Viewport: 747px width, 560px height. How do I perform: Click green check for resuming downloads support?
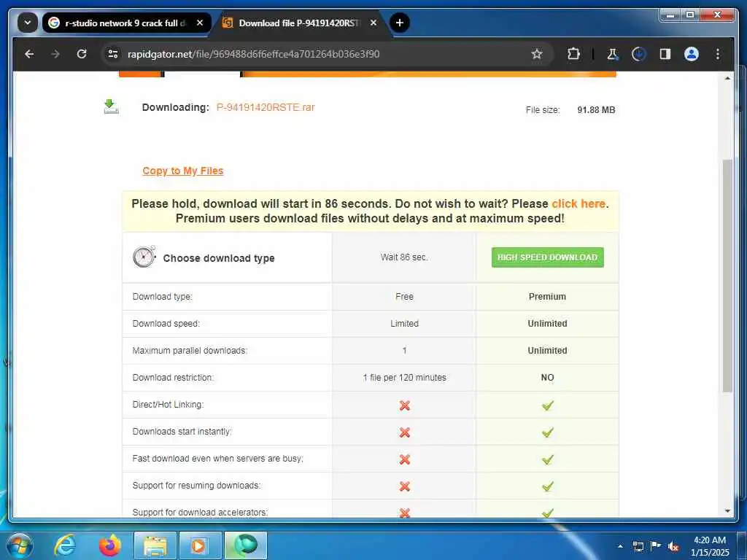[547, 486]
